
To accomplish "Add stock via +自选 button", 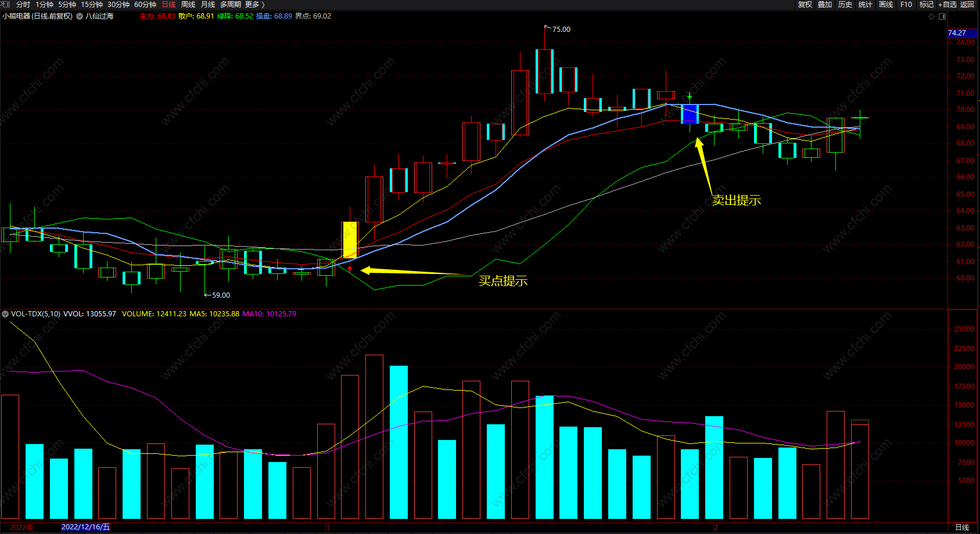I will 947,4.
